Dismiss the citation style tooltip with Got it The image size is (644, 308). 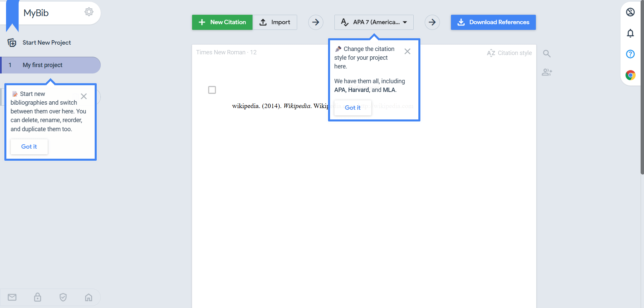pyautogui.click(x=353, y=108)
